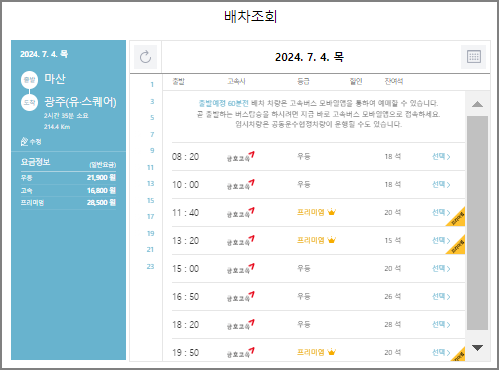Click the 금호고속 logo in 08:20 row

coord(241,157)
